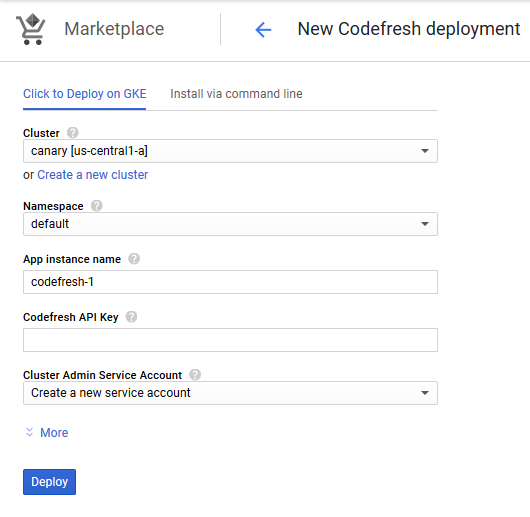
Task: Click the Deploy button
Action: pos(49,482)
